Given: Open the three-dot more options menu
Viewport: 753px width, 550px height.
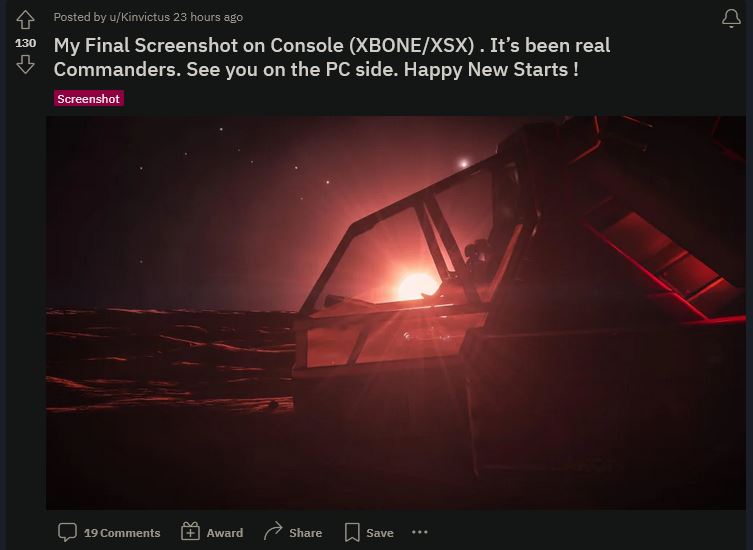Looking at the screenshot, I should tap(420, 532).
